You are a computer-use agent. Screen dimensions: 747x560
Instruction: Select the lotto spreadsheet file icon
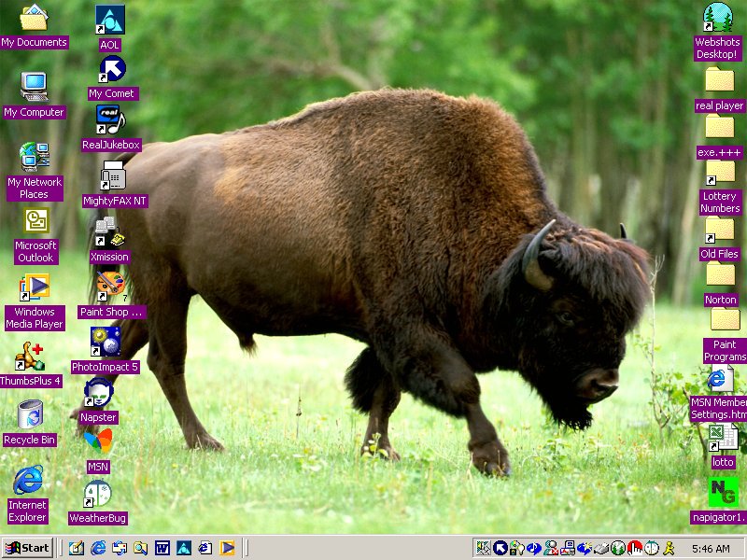[x=722, y=438]
